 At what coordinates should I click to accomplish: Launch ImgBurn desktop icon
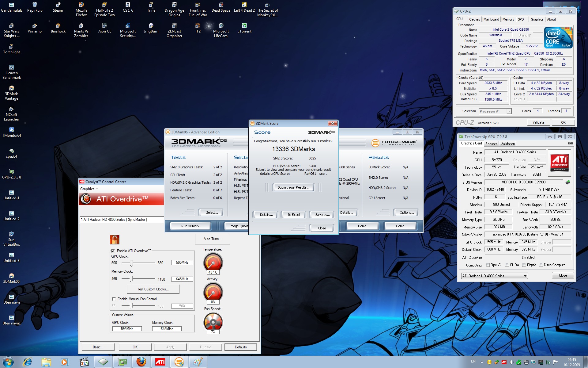coord(151,28)
